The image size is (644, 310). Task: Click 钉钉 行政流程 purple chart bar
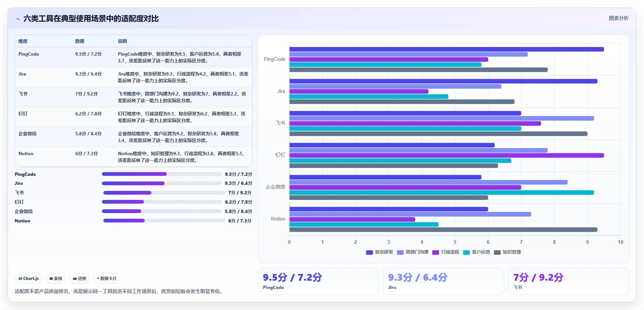click(x=446, y=156)
